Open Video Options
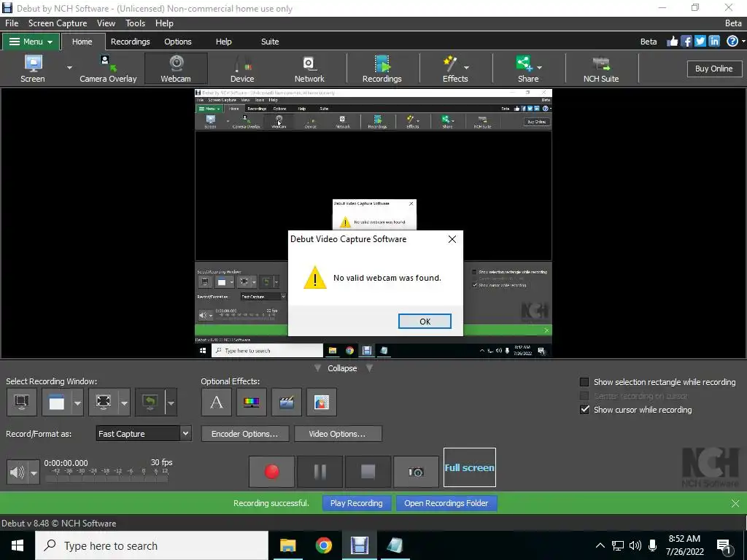Viewport: 747px width, 560px height. 337,434
